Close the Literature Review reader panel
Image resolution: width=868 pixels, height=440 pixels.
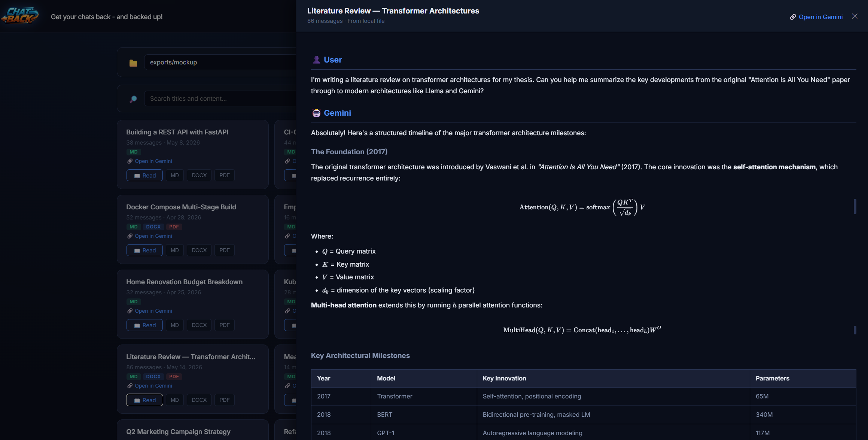point(855,16)
